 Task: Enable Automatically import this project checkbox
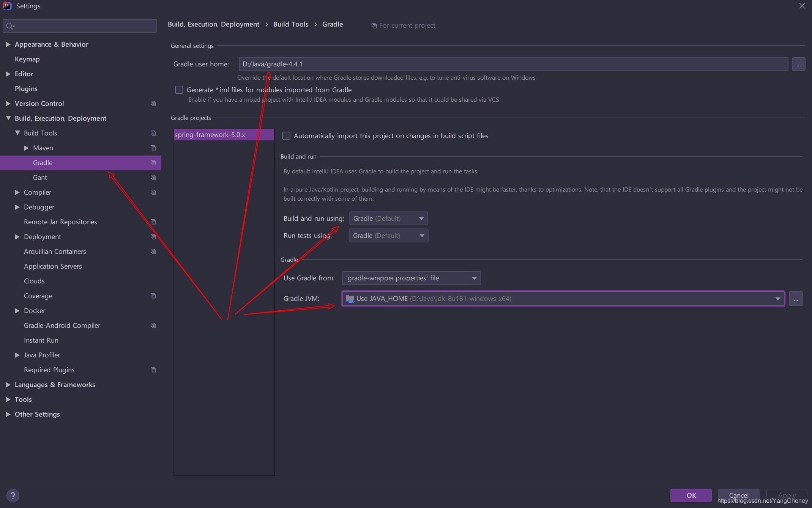pos(287,136)
